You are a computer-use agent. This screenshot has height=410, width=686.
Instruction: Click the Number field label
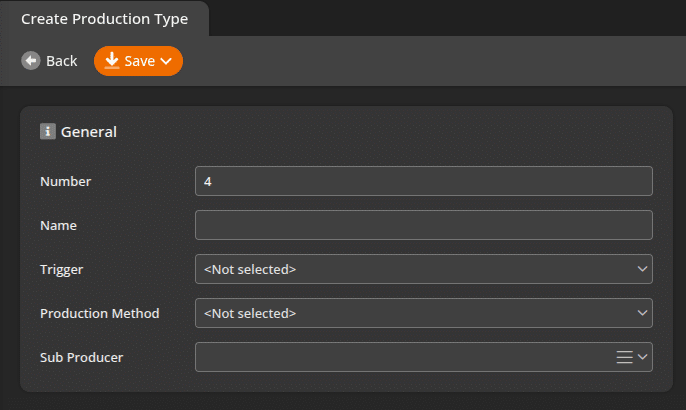[66, 181]
